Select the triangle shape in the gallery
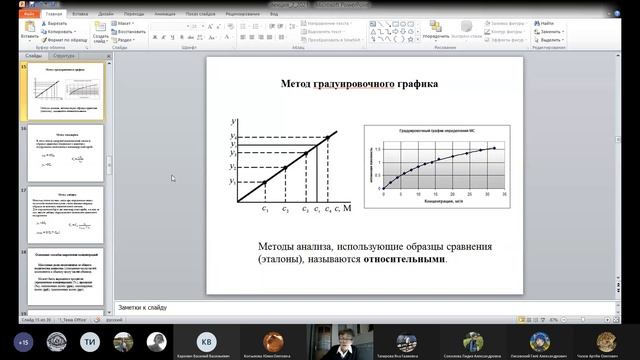The width and height of the screenshot is (640, 360). (x=373, y=31)
